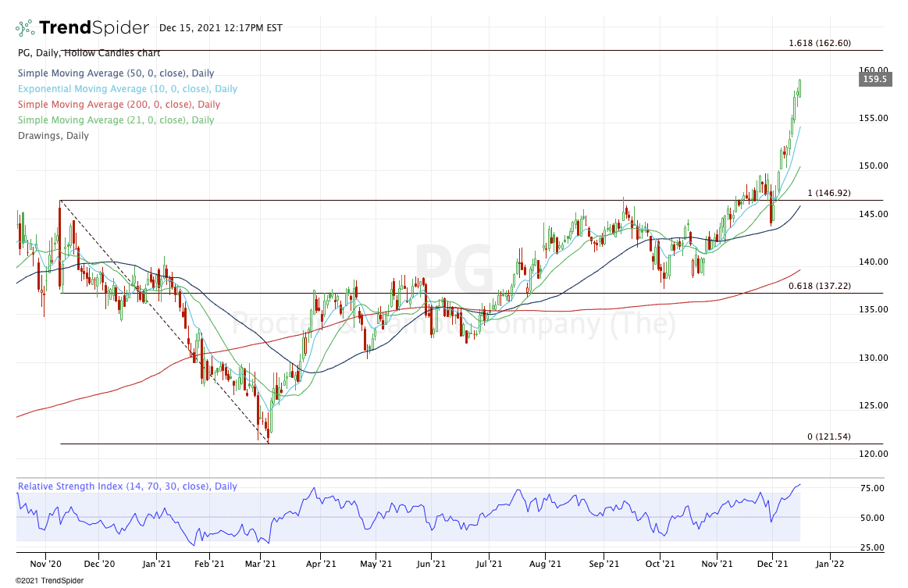
Task: Click the current price tag 159.5
Action: click(x=872, y=79)
